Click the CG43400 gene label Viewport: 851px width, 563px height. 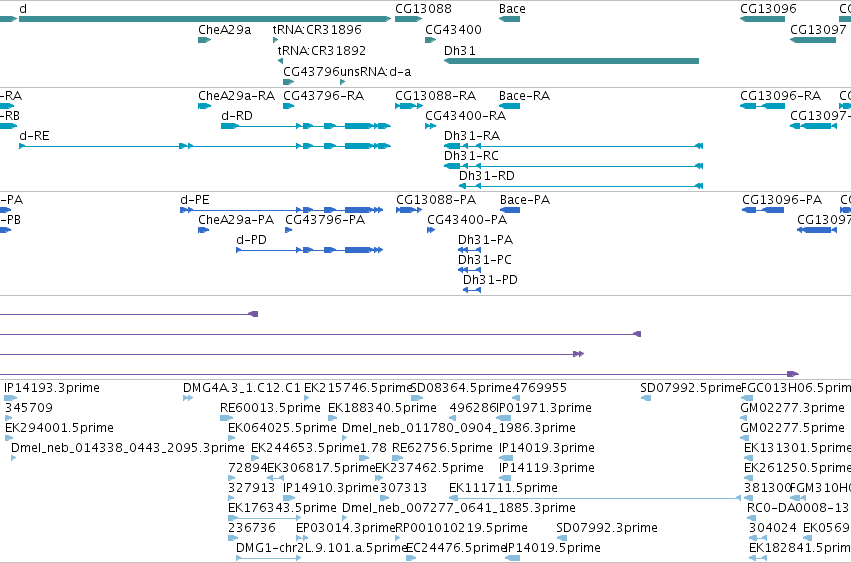453,30
